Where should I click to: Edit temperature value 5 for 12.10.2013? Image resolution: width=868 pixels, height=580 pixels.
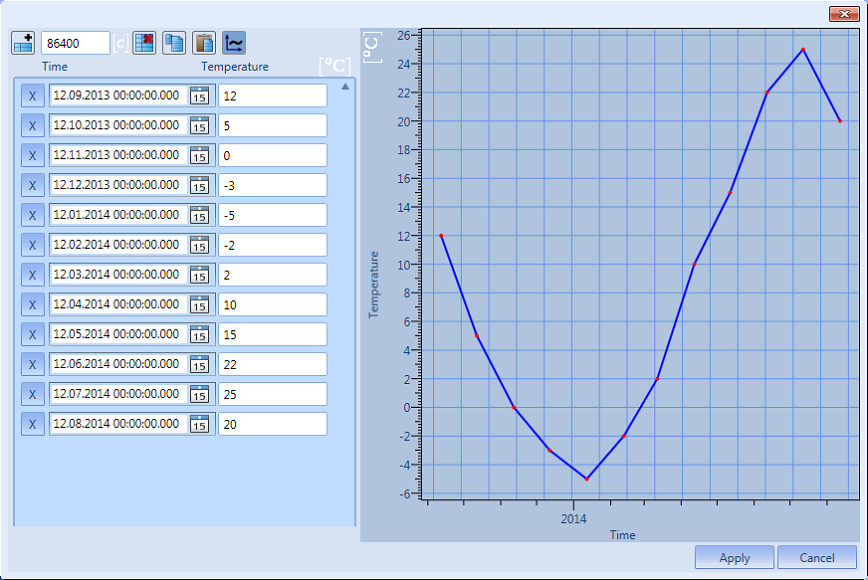click(272, 126)
